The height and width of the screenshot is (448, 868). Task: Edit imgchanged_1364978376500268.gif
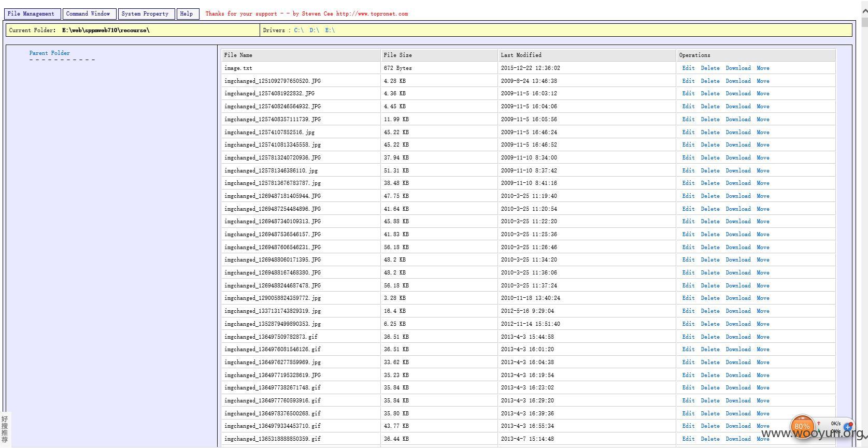click(x=688, y=413)
